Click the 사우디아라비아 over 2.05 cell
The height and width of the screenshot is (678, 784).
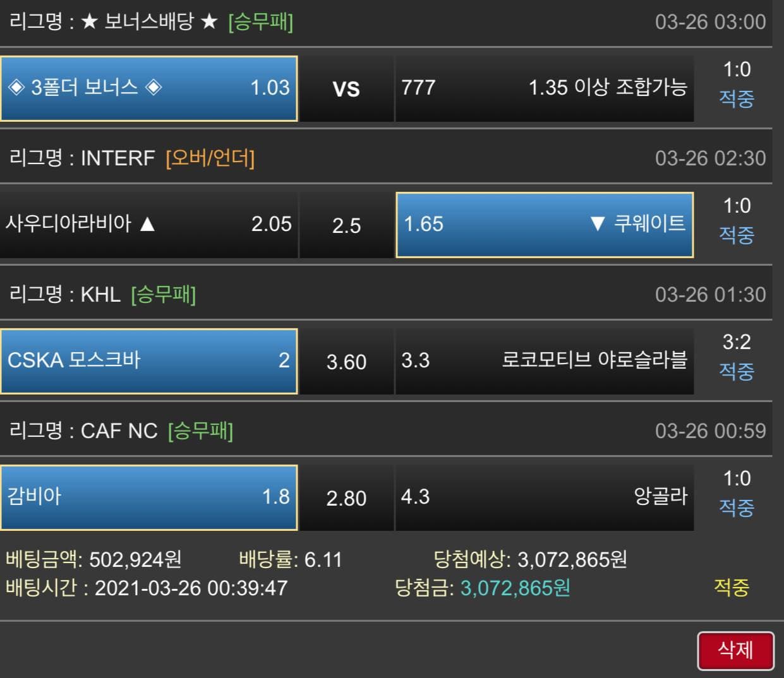(149, 225)
